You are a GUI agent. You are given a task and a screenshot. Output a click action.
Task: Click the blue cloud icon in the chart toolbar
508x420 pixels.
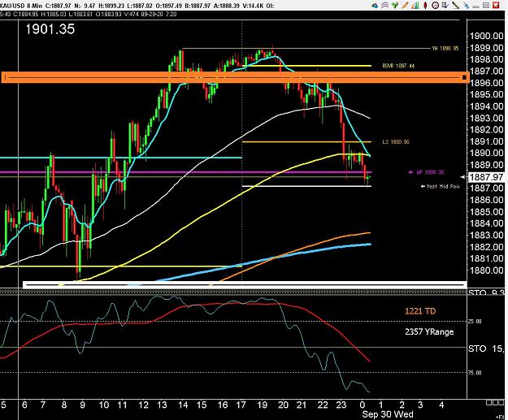375,6
